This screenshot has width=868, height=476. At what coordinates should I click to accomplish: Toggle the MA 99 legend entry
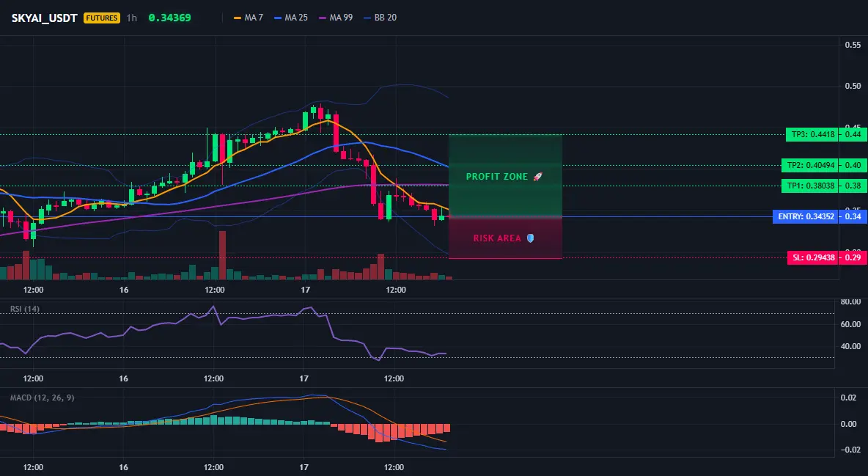[336, 18]
